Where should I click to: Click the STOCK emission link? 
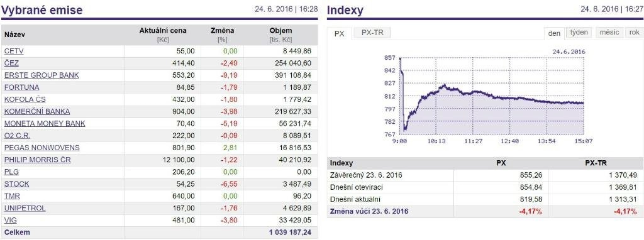[x=16, y=184]
